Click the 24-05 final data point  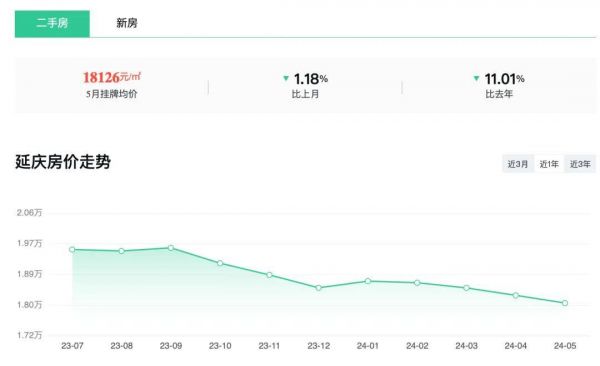[x=565, y=303]
